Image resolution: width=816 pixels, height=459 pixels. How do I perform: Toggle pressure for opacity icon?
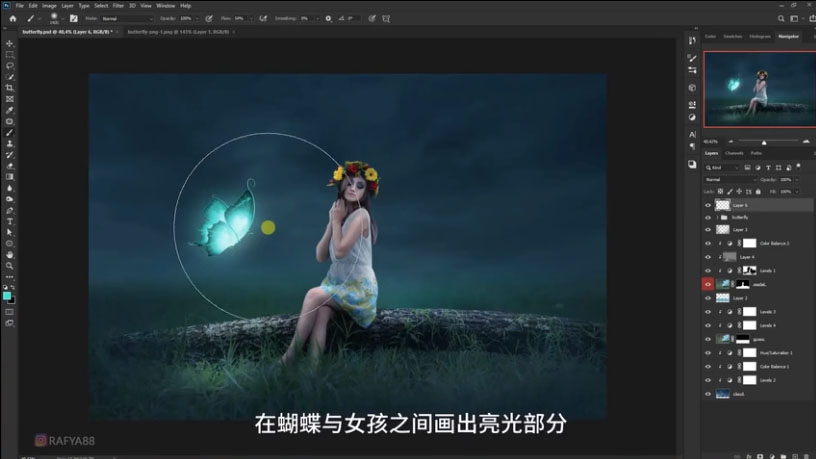[209, 18]
